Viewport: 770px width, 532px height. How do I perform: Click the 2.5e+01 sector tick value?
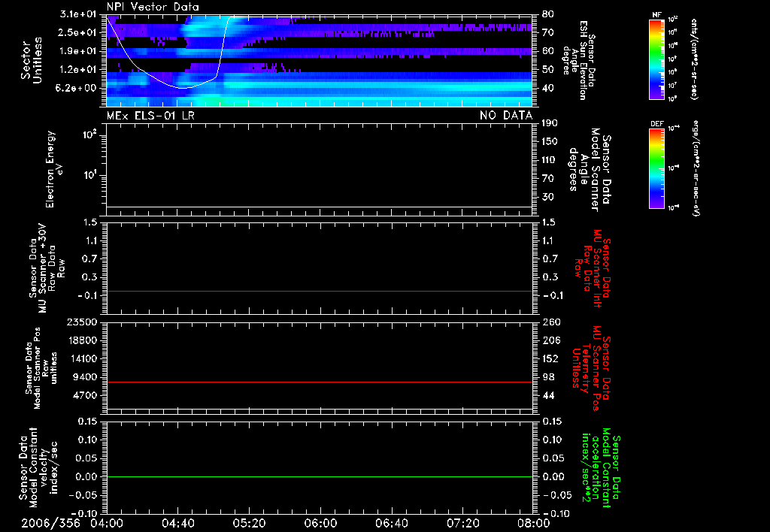click(77, 32)
